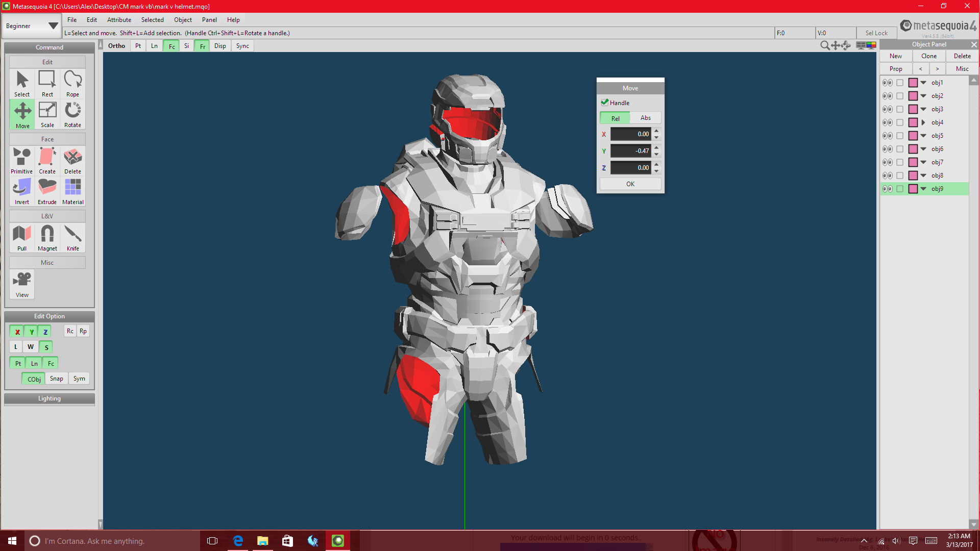Select the Move tool
This screenshot has width=980, height=551.
[x=22, y=114]
